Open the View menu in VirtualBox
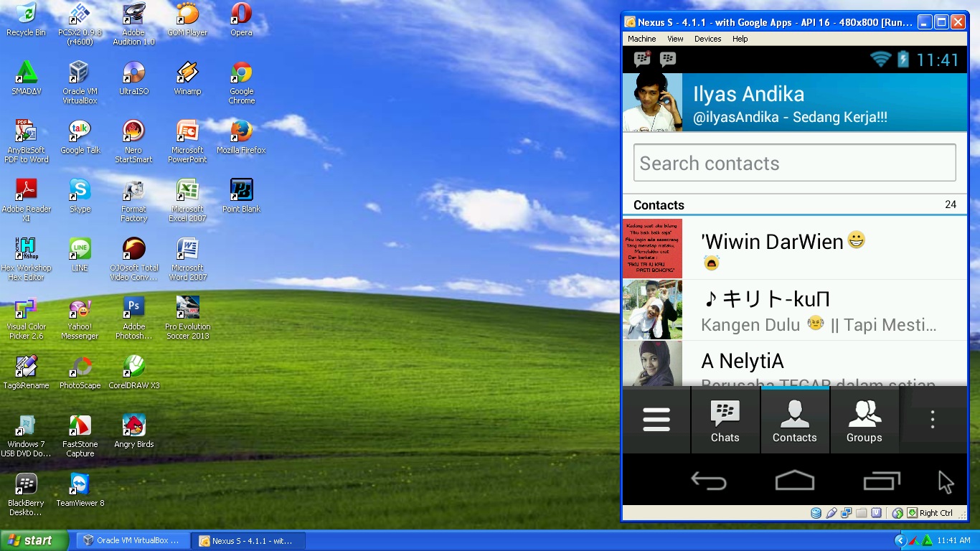Viewport: 980px width, 551px height. pyautogui.click(x=675, y=39)
